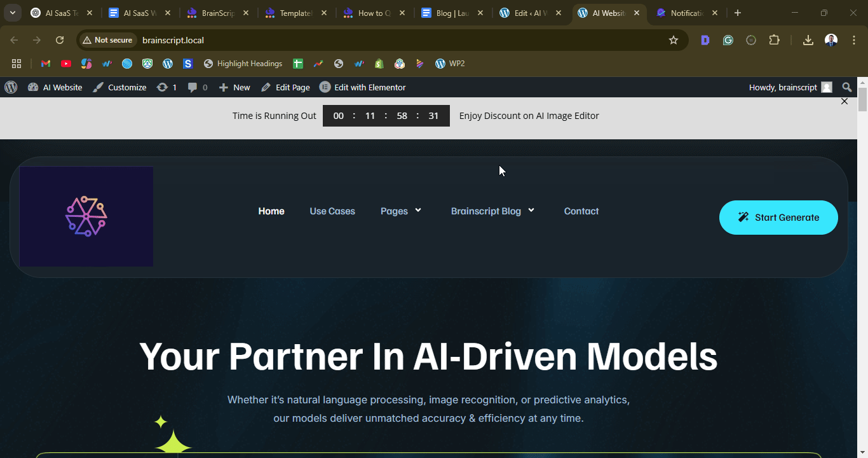
Task: Click the page vertical scrollbar thumb
Action: (862, 99)
